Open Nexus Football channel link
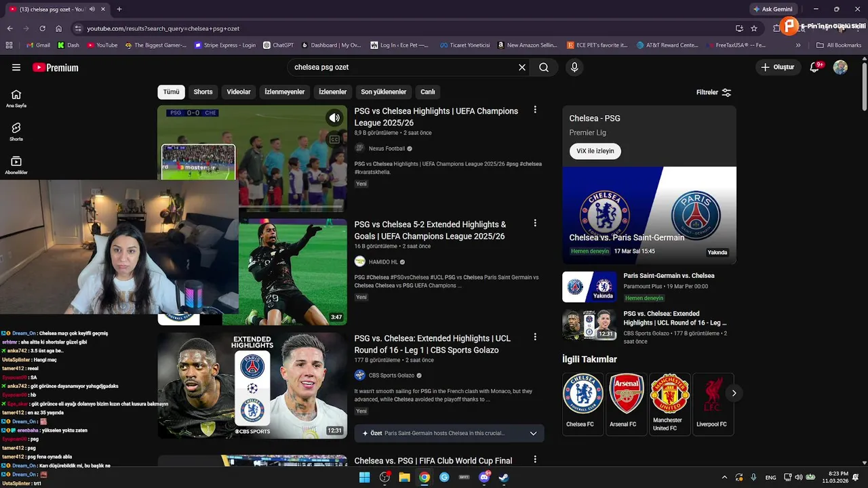Viewport: 868px width, 488px height. tap(387, 148)
